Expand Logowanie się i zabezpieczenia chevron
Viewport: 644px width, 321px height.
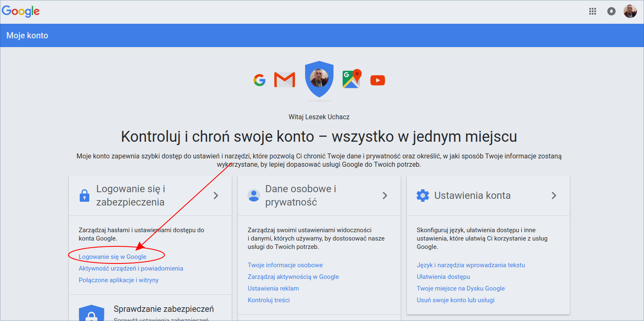(x=216, y=196)
